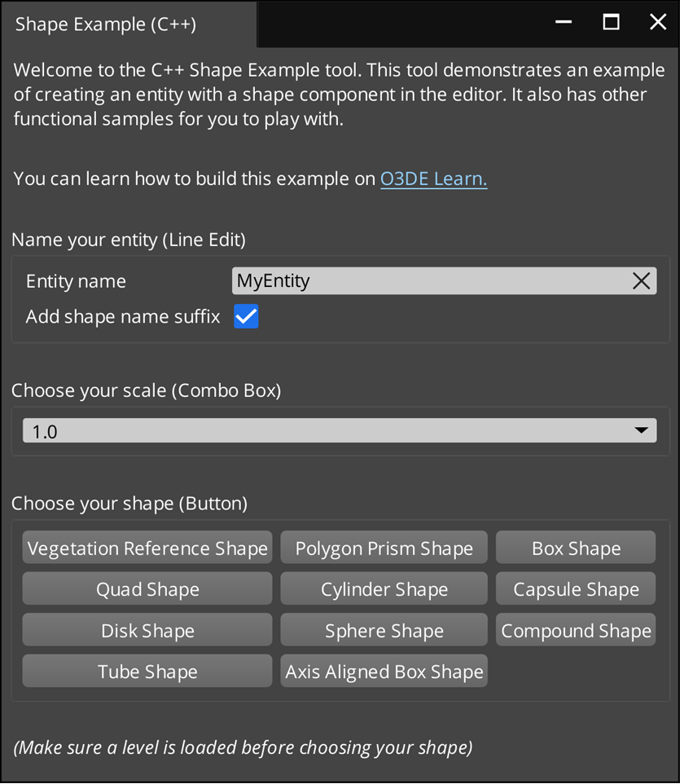
Task: Open the O3DE Learn link
Action: pos(433,179)
